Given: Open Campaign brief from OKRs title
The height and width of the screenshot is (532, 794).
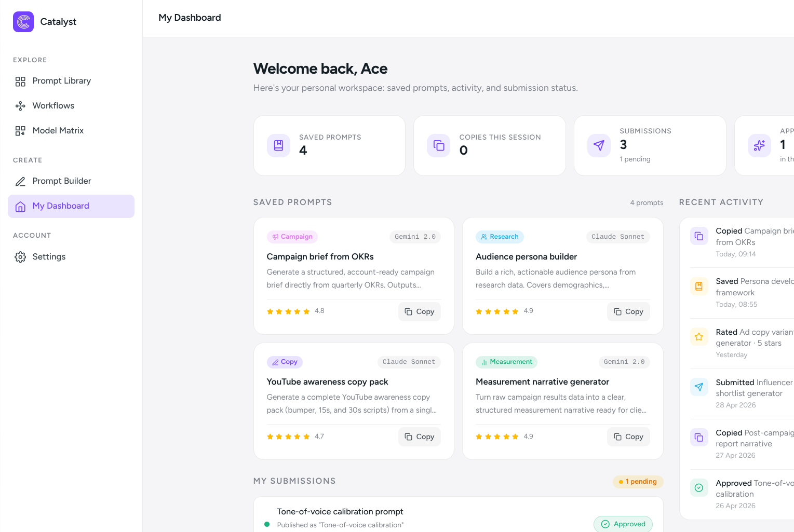Looking at the screenshot, I should pos(320,257).
